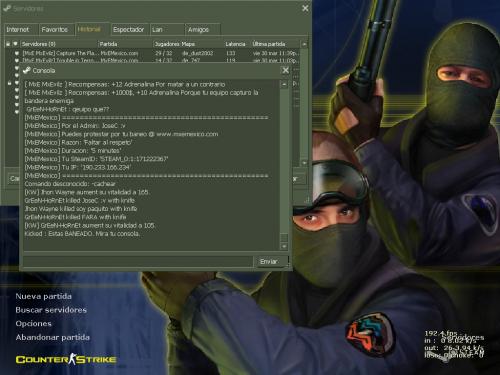Open the Espectador tab

point(130,30)
